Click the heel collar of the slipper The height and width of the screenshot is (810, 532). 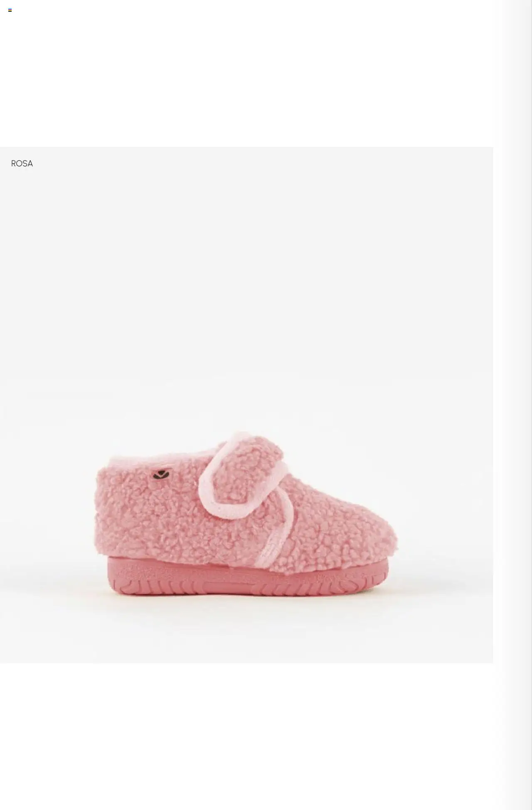point(125,460)
